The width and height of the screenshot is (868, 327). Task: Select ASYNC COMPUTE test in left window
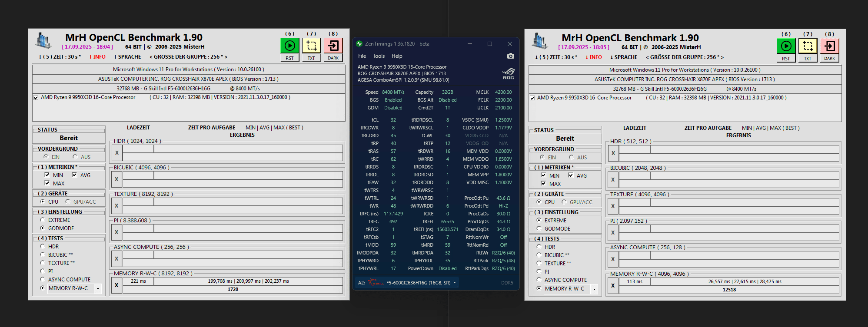[43, 279]
